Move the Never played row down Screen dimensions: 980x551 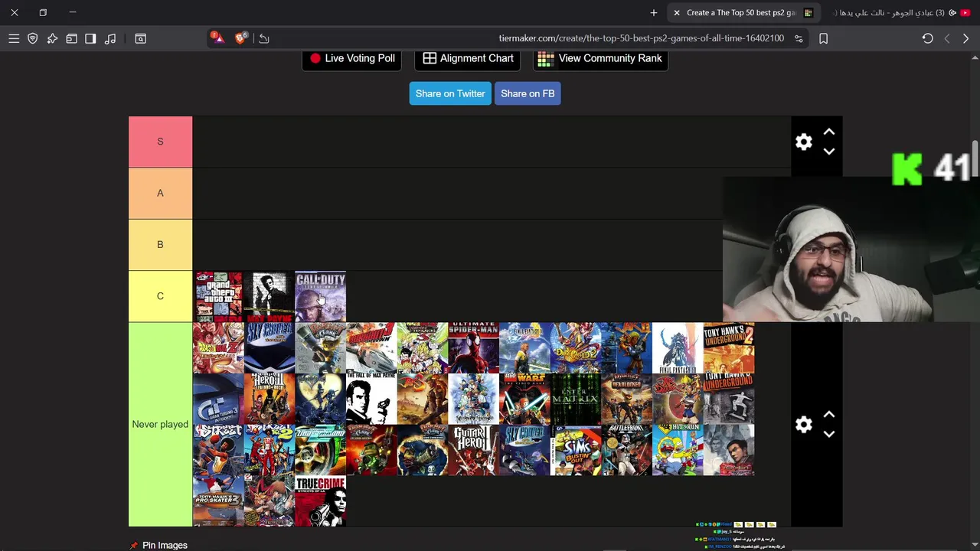tap(829, 434)
